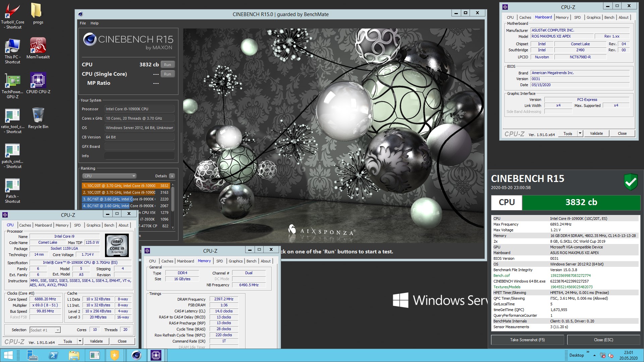This screenshot has width=644, height=362.
Task: Click the Intel Core i9 badge in CPU-Z
Action: pyautogui.click(x=117, y=245)
